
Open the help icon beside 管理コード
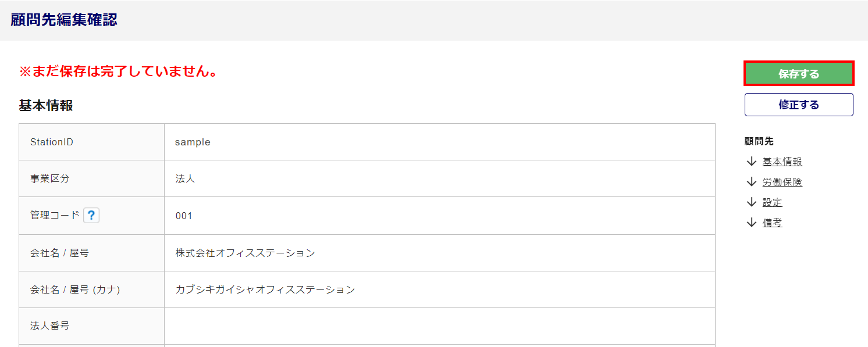coord(91,216)
